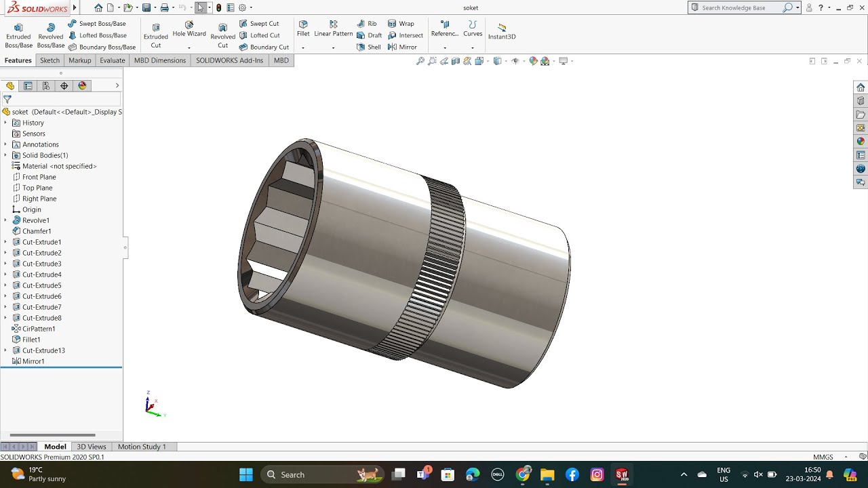Click the MMGS unit system status
This screenshot has width=868, height=488.
click(823, 457)
